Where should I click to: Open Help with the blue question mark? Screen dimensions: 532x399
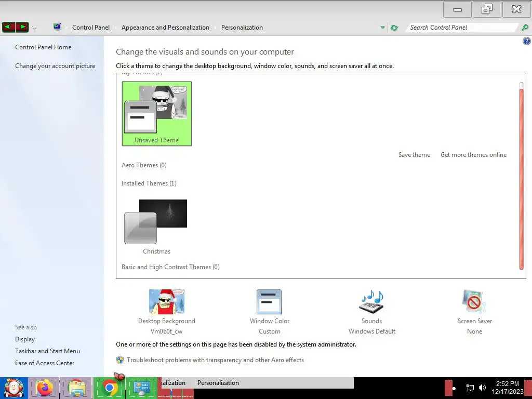click(x=527, y=42)
